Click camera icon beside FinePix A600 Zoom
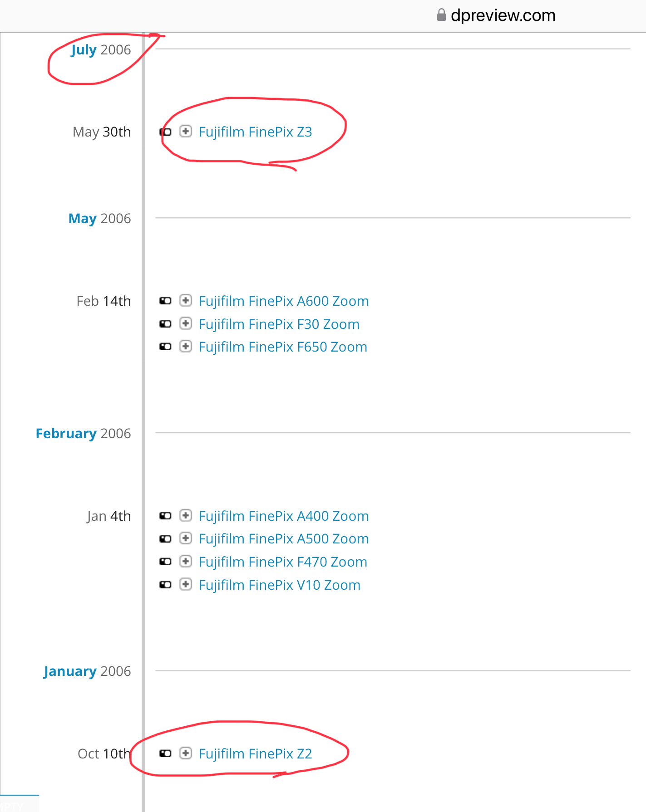The height and width of the screenshot is (812, 646). [165, 301]
